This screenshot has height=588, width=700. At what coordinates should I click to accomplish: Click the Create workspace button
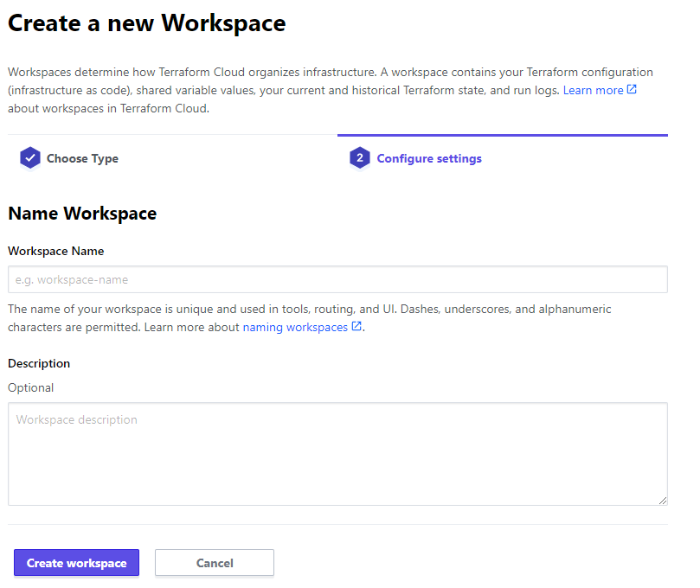pos(76,563)
